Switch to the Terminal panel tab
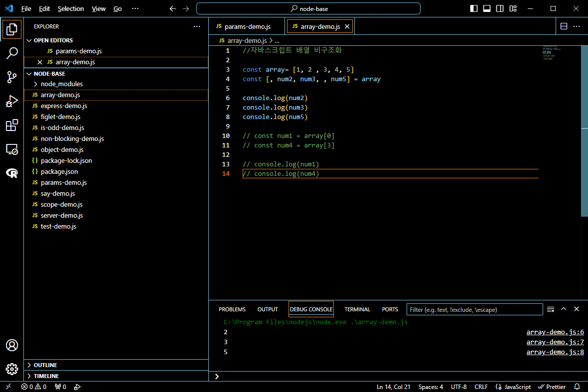 click(357, 309)
